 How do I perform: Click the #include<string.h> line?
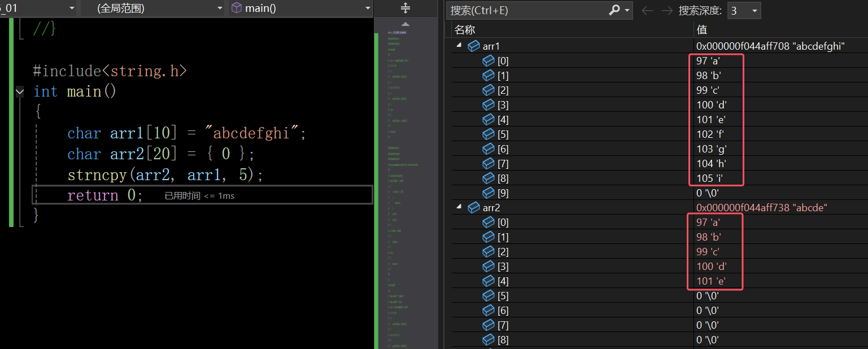[x=110, y=71]
